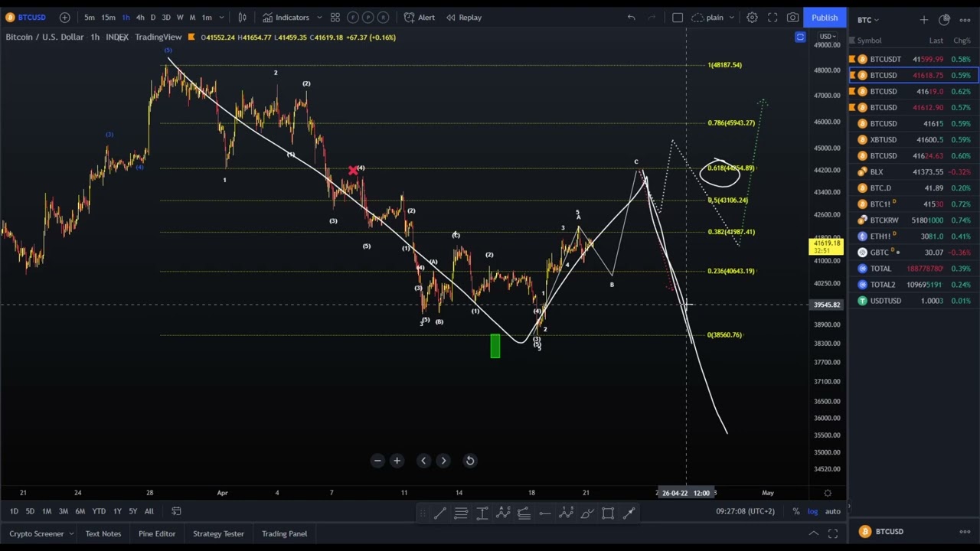Set date range to All
This screenshot has height=551, width=980.
(149, 511)
